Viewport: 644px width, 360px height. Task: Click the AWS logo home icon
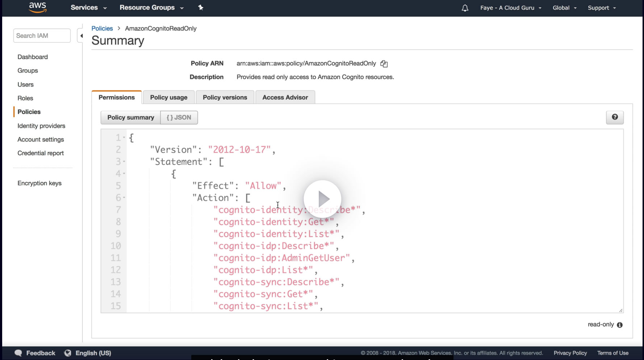pyautogui.click(x=38, y=7)
